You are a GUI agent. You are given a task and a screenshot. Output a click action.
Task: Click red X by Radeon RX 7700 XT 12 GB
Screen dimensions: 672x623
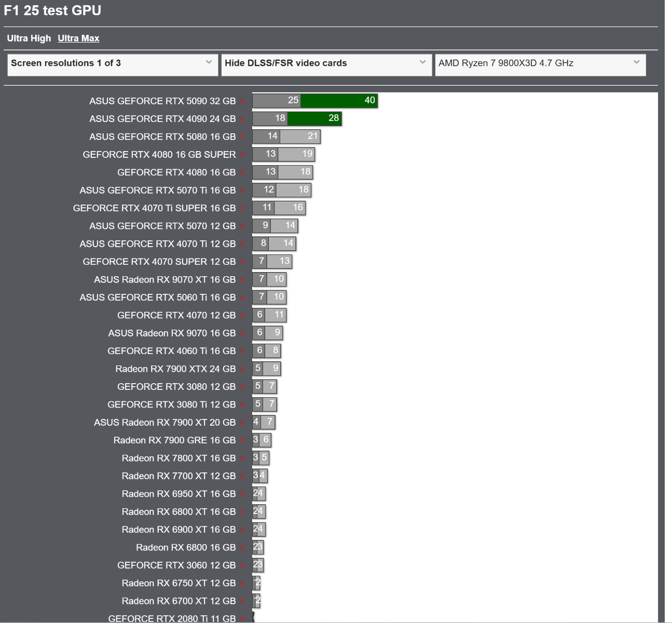[x=242, y=477]
